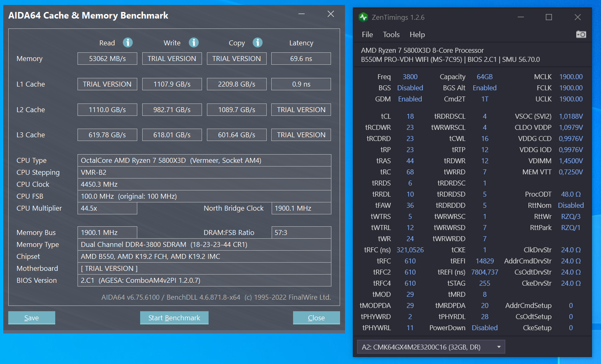Click the Start Benchmark button
Screen dimensions: 601x364
click(x=174, y=318)
